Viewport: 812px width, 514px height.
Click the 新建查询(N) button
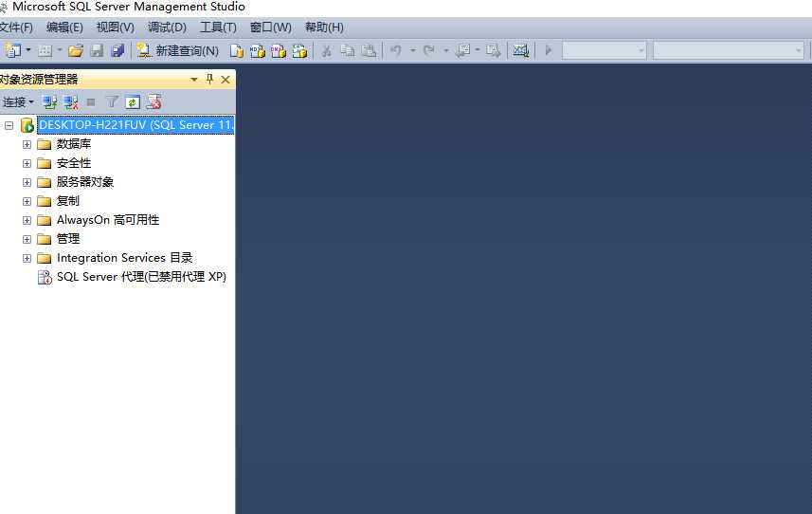pos(177,50)
